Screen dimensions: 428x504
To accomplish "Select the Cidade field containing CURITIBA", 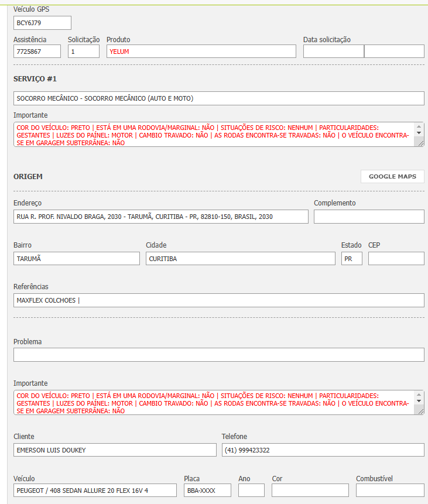I will coord(240,259).
